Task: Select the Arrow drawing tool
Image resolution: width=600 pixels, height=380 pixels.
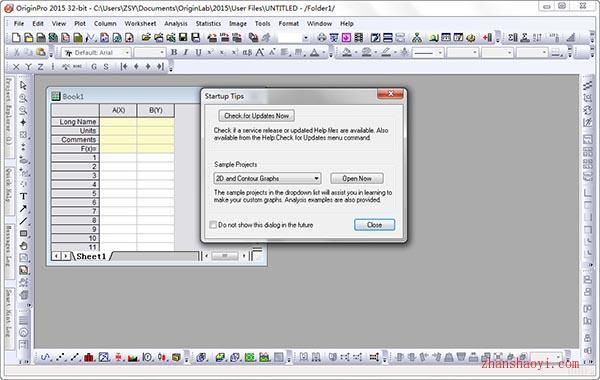Action: click(23, 209)
